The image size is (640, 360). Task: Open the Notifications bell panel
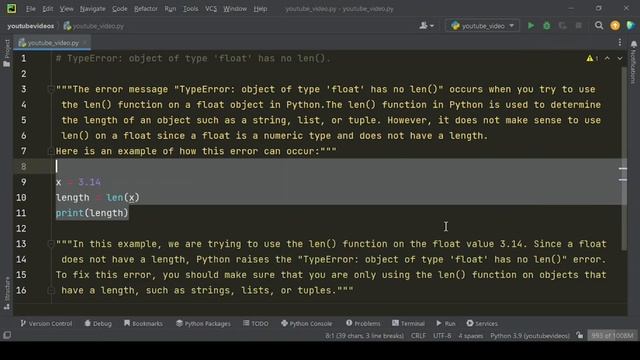point(633,62)
